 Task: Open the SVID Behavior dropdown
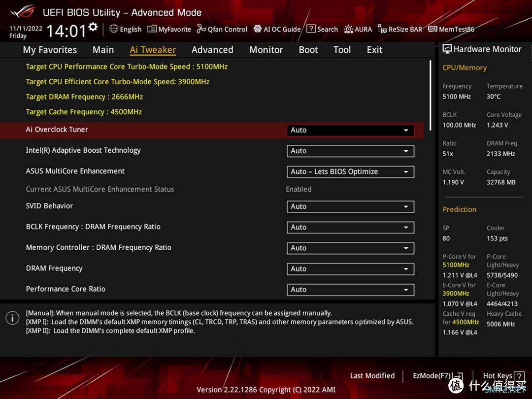click(x=351, y=206)
